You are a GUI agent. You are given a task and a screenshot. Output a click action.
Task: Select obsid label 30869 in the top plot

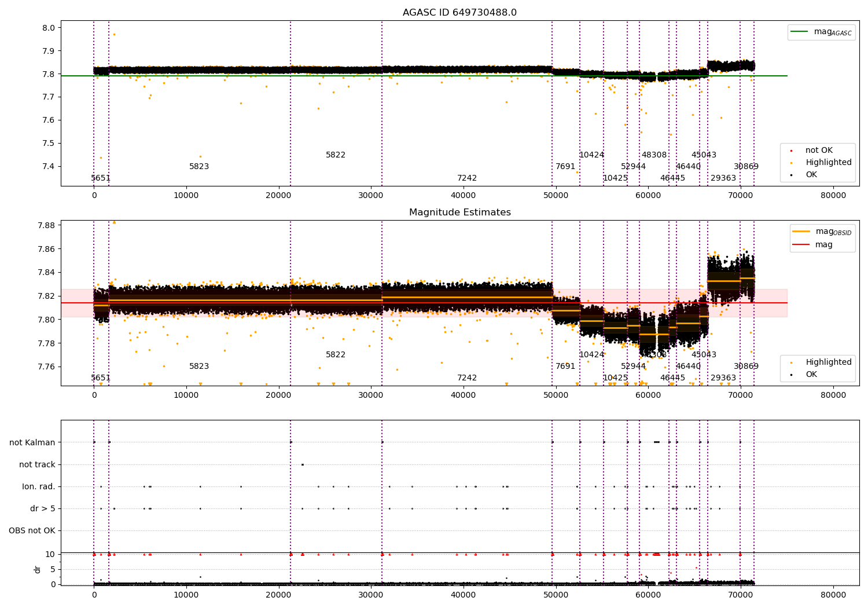(x=746, y=167)
